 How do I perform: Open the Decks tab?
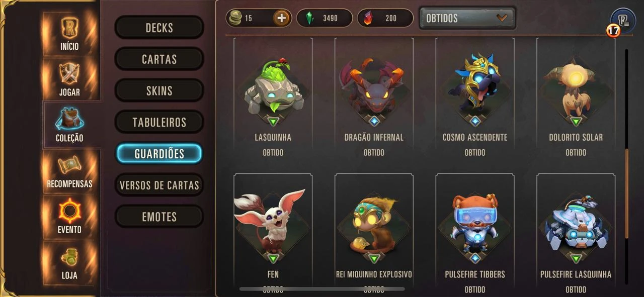pos(159,28)
